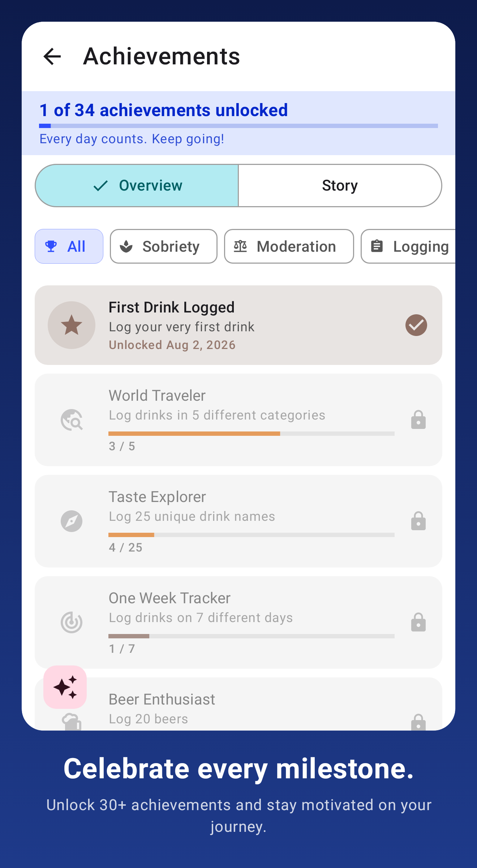Click the lock icon on Taste Explorer
Viewport: 477px width, 868px height.
click(x=418, y=521)
